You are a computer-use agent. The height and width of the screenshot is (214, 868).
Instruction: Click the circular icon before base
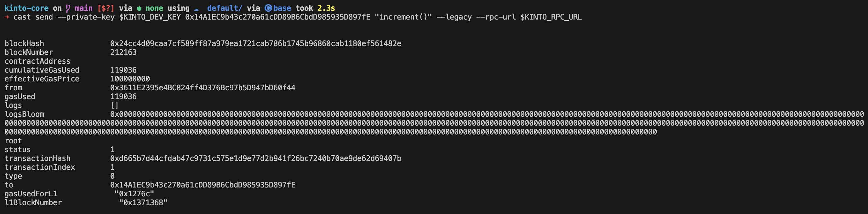click(268, 8)
